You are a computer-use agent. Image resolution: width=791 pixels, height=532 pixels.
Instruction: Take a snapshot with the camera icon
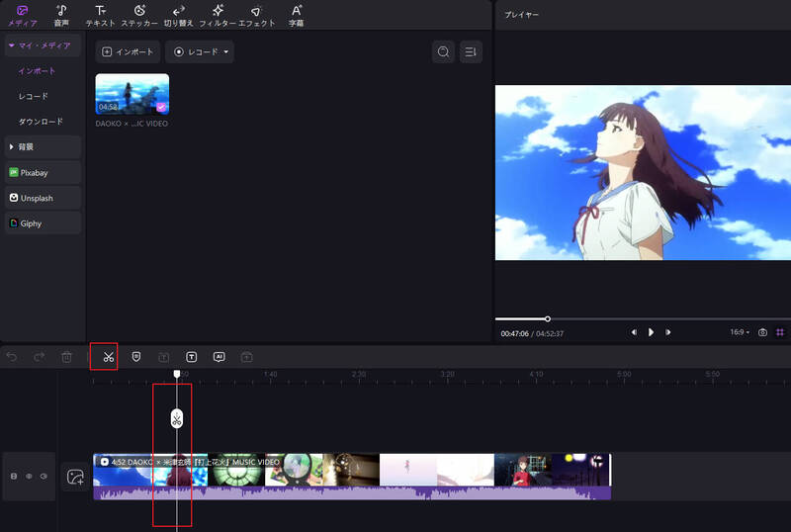pos(762,332)
